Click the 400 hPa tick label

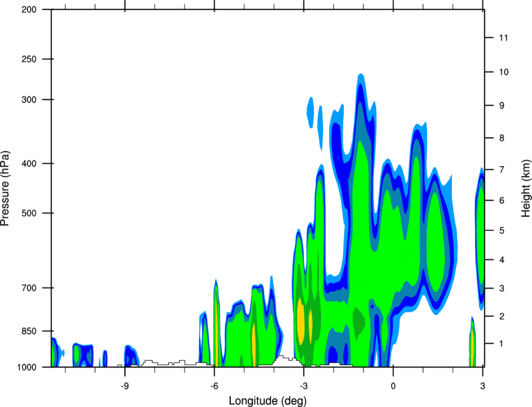click(29, 163)
